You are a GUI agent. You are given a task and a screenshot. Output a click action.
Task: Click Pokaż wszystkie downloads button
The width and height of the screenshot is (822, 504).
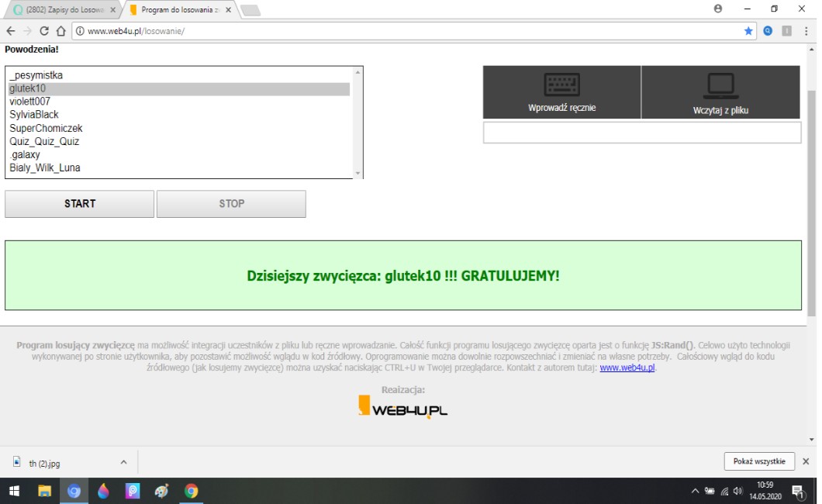tap(759, 461)
